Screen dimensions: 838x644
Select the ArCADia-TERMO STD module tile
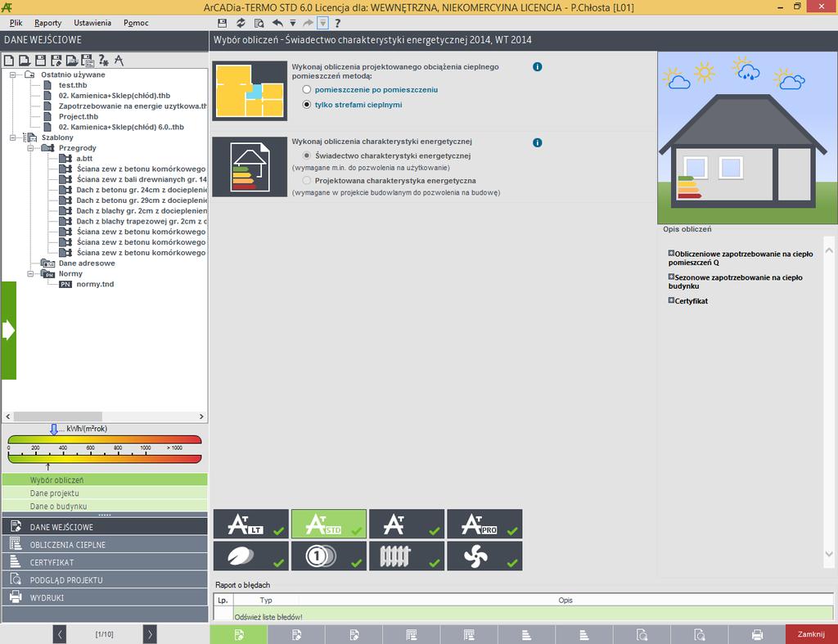329,524
